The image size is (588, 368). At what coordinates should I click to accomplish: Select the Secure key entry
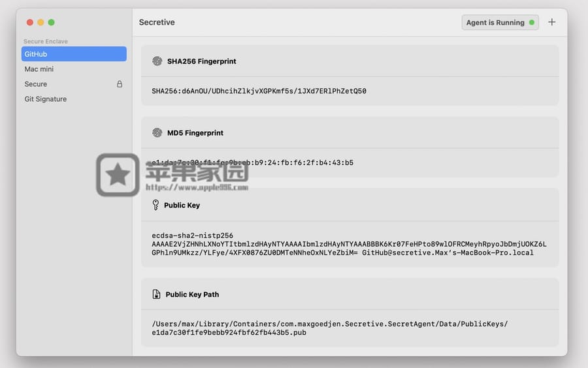point(74,84)
